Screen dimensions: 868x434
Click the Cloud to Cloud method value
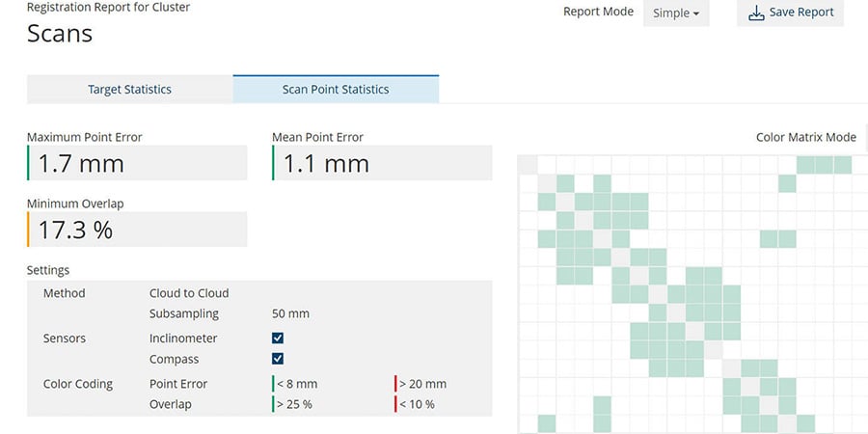coord(189,293)
